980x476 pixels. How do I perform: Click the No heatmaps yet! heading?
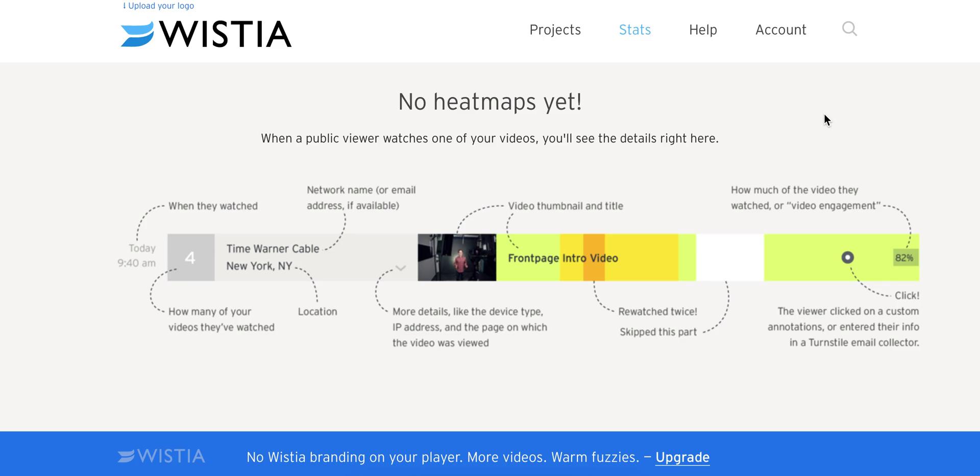(x=490, y=102)
